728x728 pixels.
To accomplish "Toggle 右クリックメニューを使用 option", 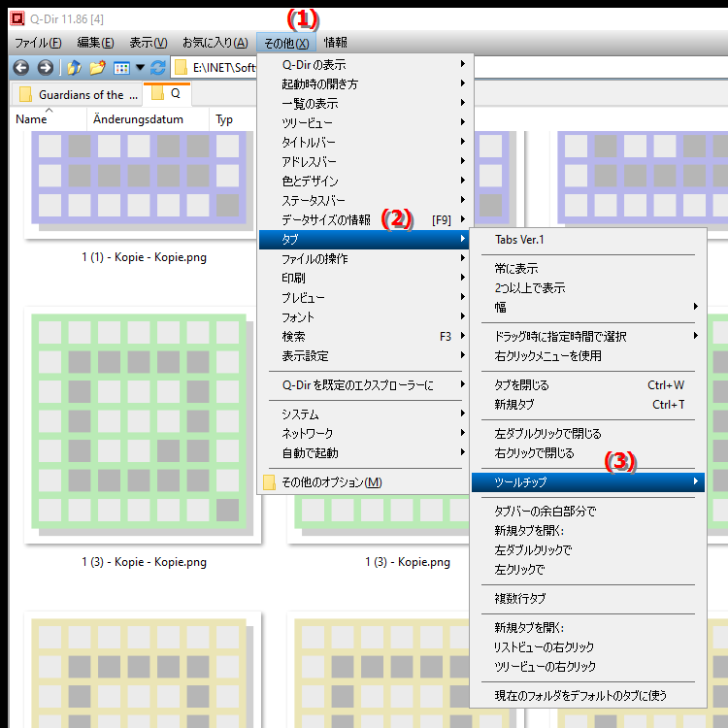I will 588,355.
